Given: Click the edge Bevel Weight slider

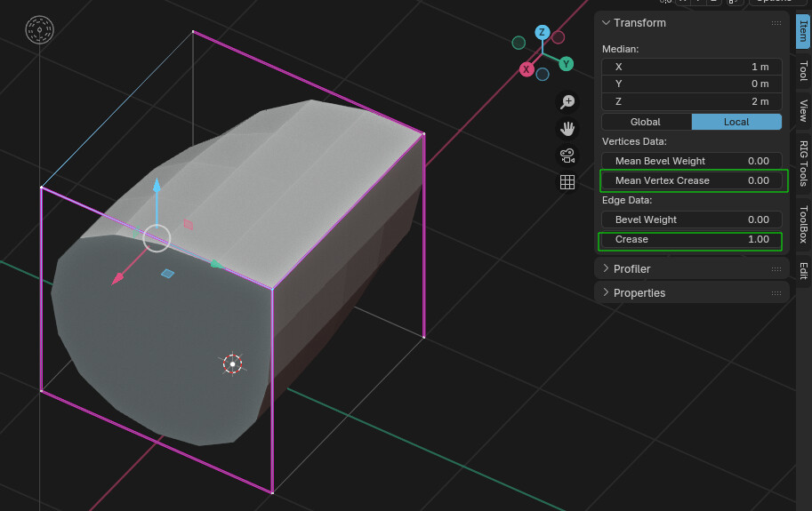Looking at the screenshot, I should click(x=691, y=220).
